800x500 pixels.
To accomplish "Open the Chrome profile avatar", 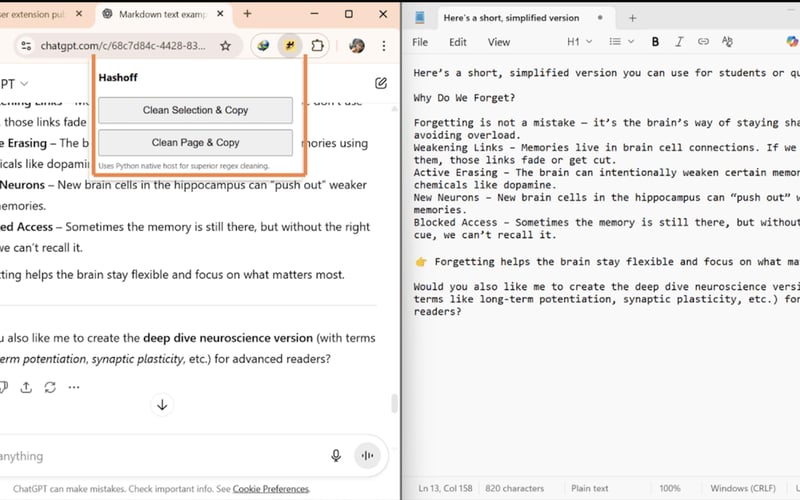I will coord(357,45).
